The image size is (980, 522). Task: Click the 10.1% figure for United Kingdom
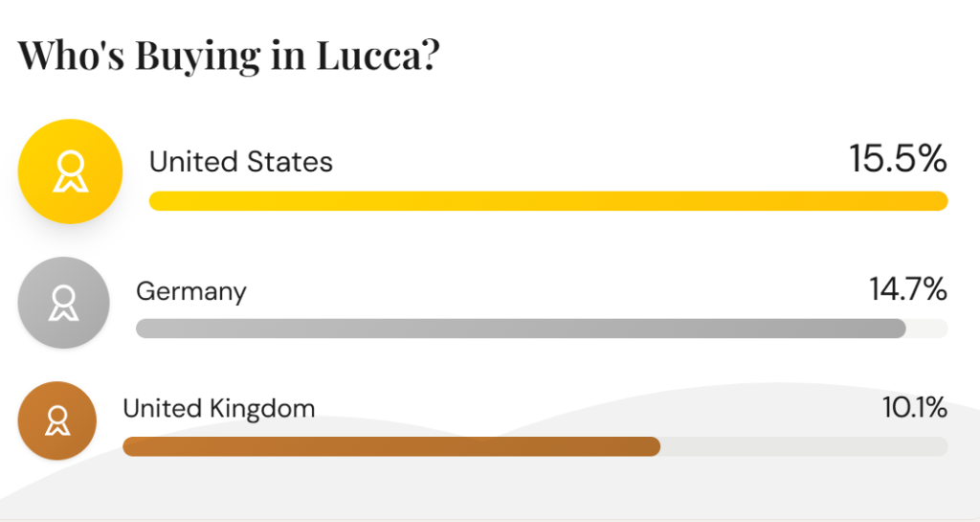[x=914, y=408]
